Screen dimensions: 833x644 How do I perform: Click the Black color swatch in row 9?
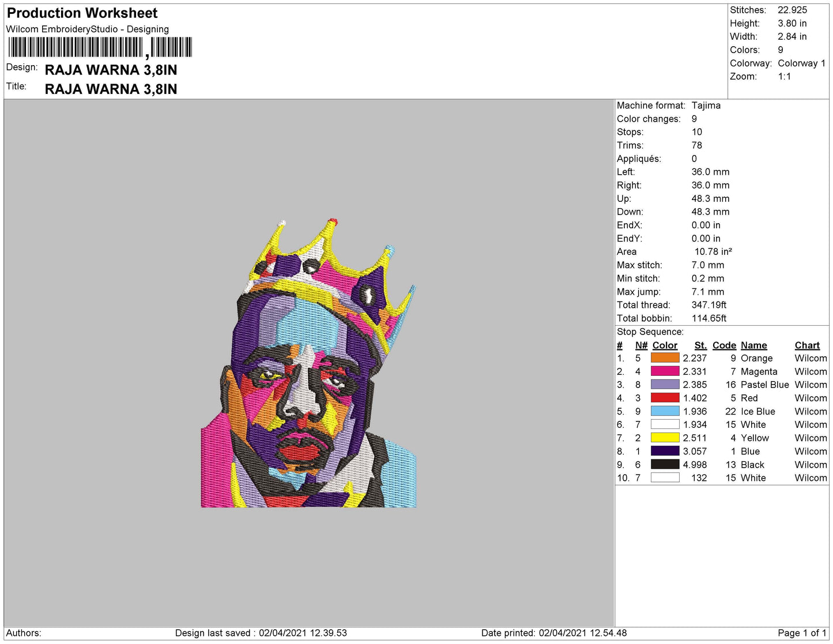(x=665, y=464)
